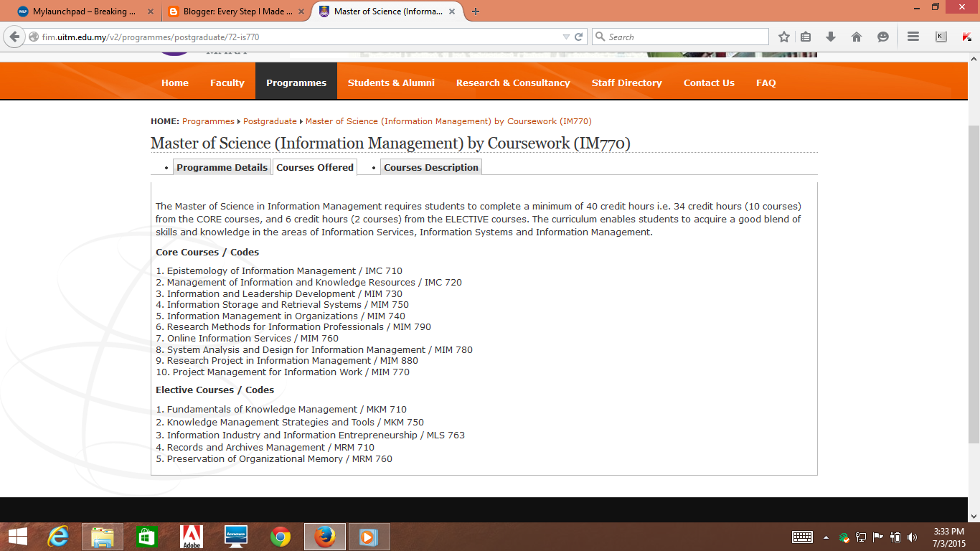Open Students & Alumni menu
This screenshot has height=551, width=980.
[391, 83]
